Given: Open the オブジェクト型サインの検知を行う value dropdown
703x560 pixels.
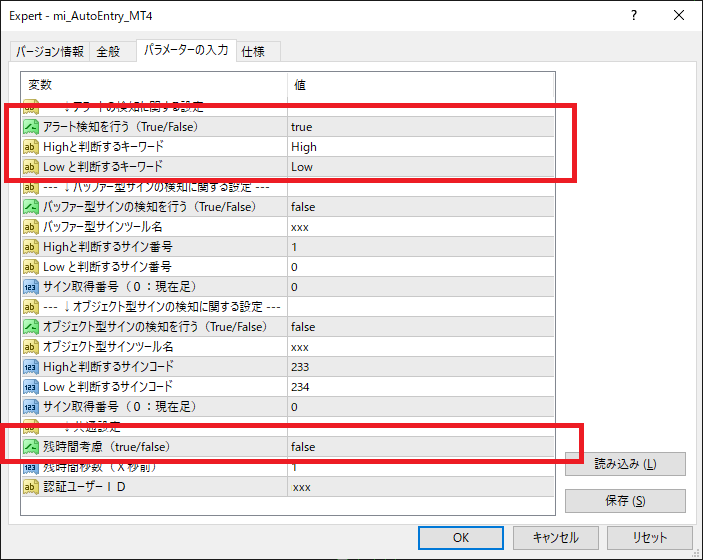Looking at the screenshot, I should 420,327.
